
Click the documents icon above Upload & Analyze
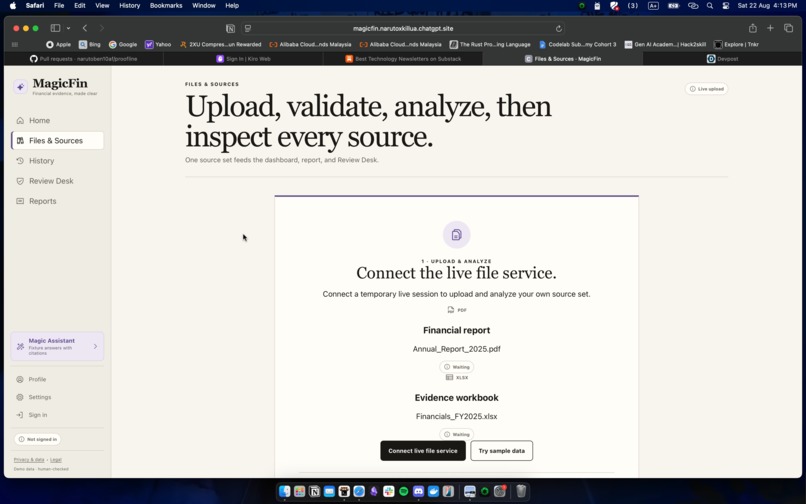pos(456,235)
